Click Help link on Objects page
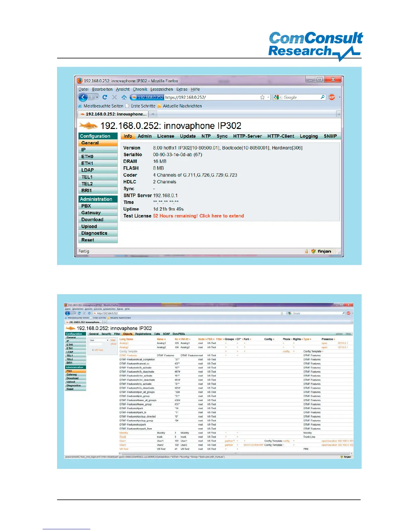Viewport: 411px width, 532px height. [349, 334]
